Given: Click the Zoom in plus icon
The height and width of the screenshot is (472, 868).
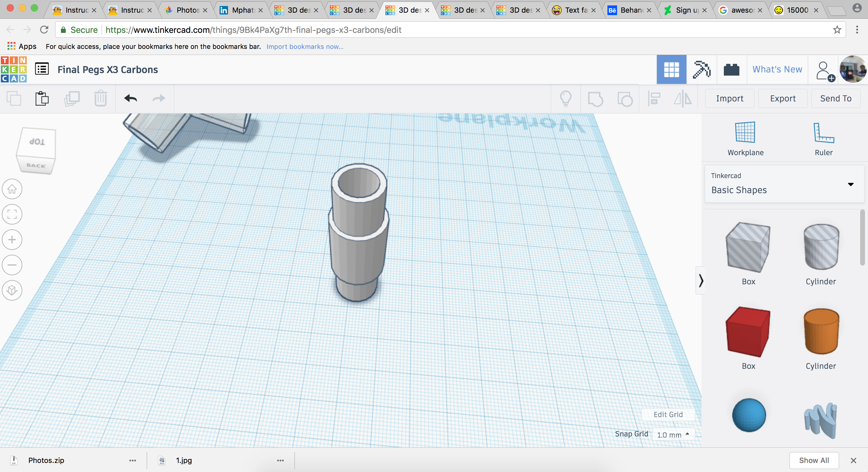Looking at the screenshot, I should click(12, 240).
